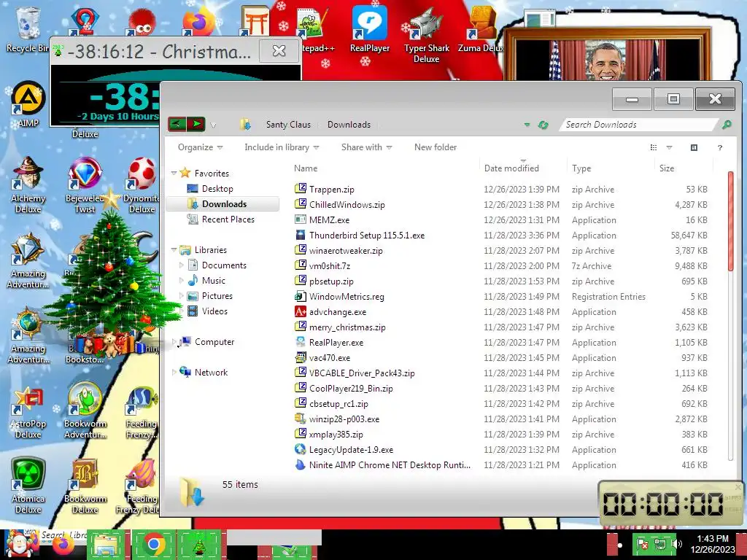Toggle the preview pane icon
Viewport: 747px width, 560px height.
694,147
